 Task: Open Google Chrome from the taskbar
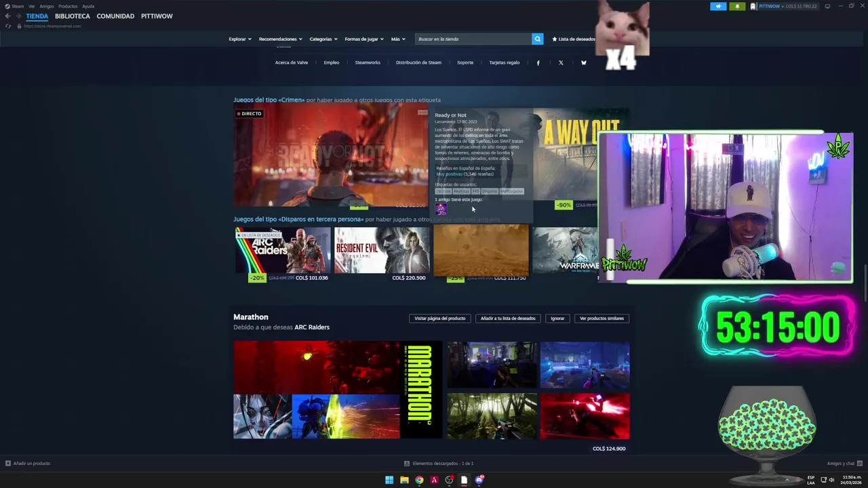click(419, 480)
